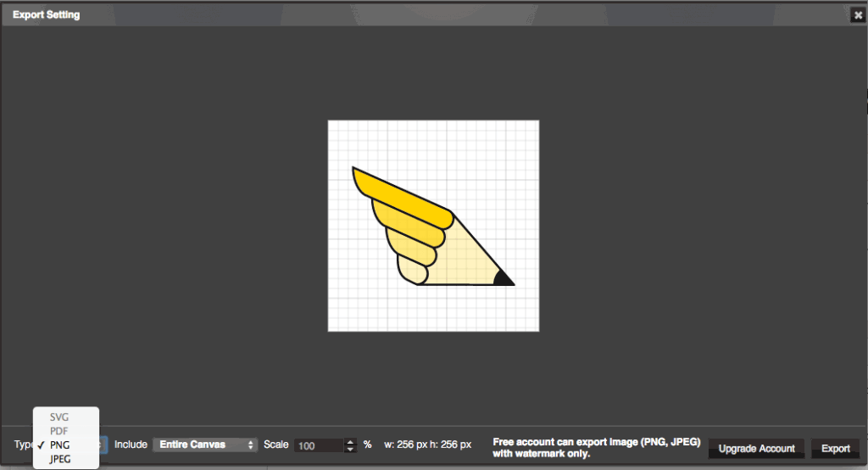
Task: Choose SVG from the type list
Action: pos(59,417)
